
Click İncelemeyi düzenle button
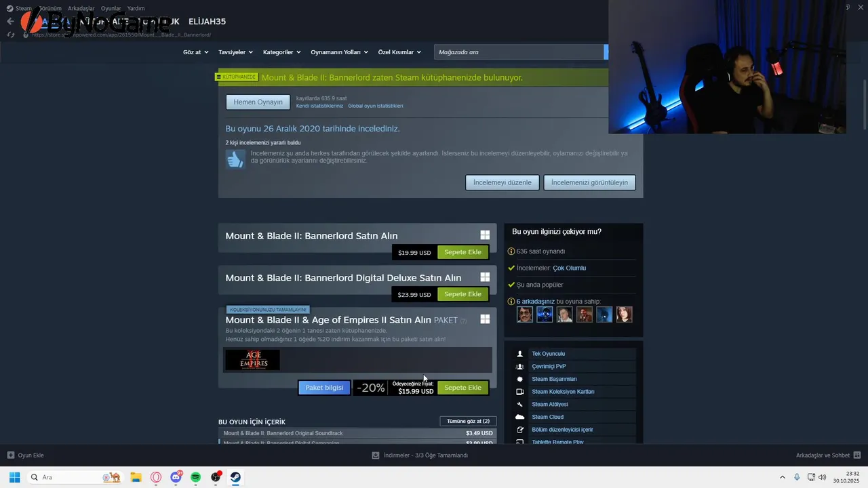pos(502,182)
